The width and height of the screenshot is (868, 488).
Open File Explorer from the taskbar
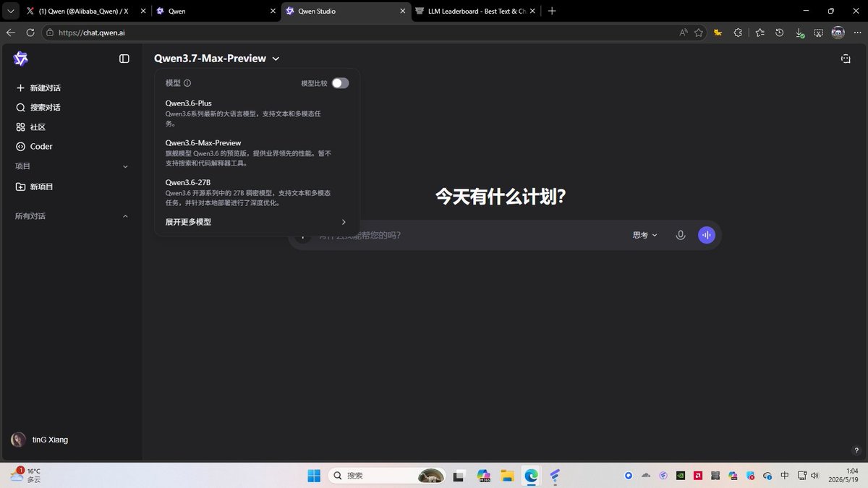(507, 476)
